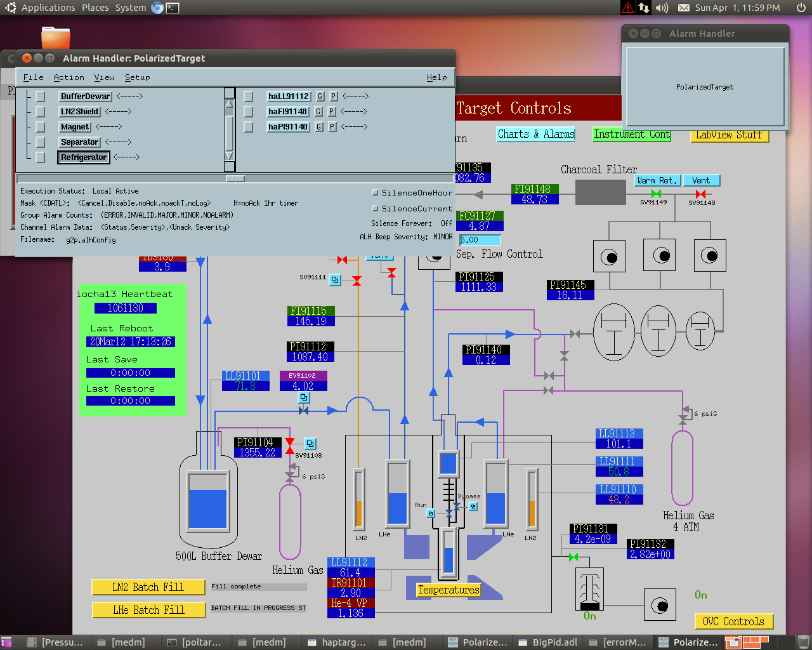Open the terminal launcher in top panel

click(x=172, y=8)
